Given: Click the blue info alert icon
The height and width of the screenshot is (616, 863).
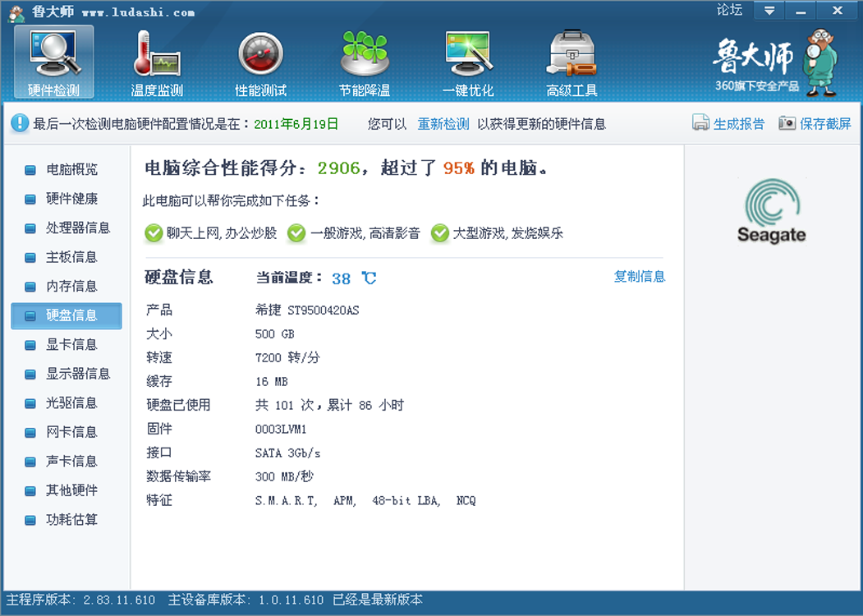Looking at the screenshot, I should tap(19, 122).
